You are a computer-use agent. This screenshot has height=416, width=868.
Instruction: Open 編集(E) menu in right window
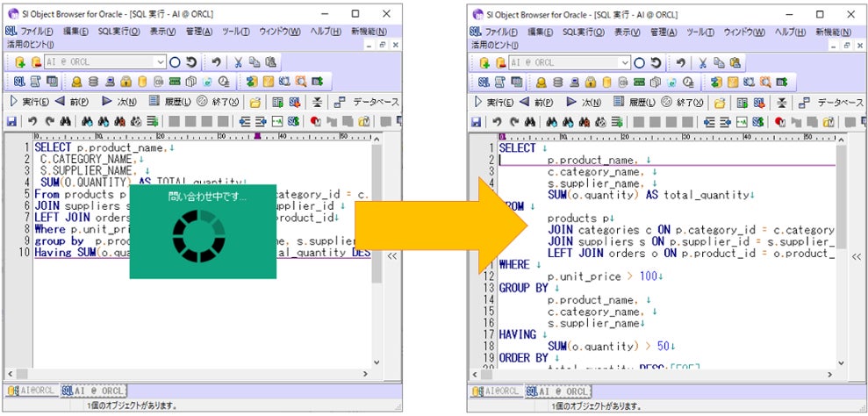point(541,32)
